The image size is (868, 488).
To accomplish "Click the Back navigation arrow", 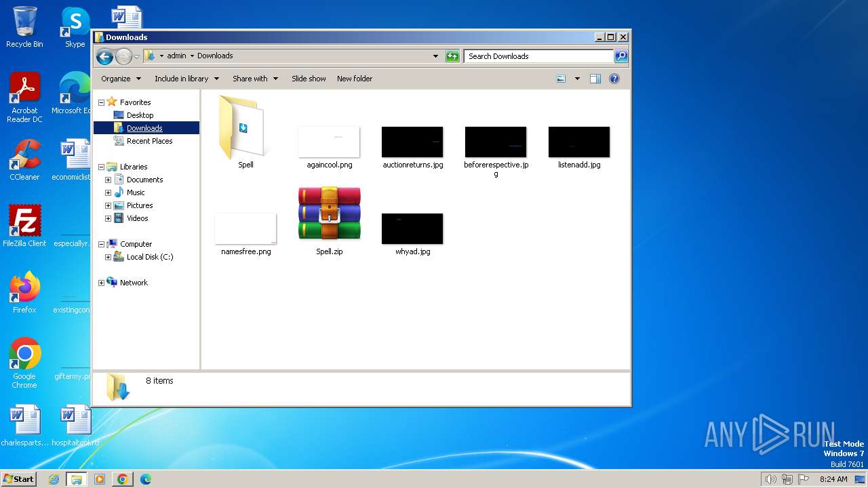I will pos(104,56).
